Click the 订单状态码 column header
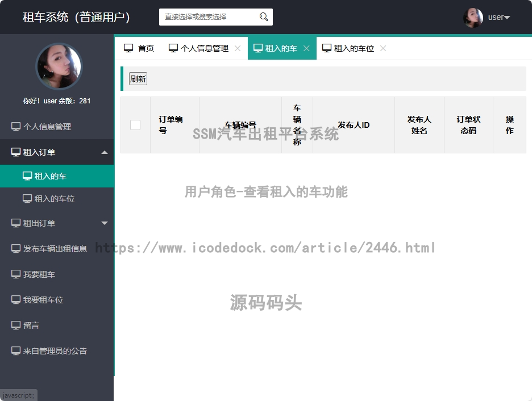 tap(468, 125)
